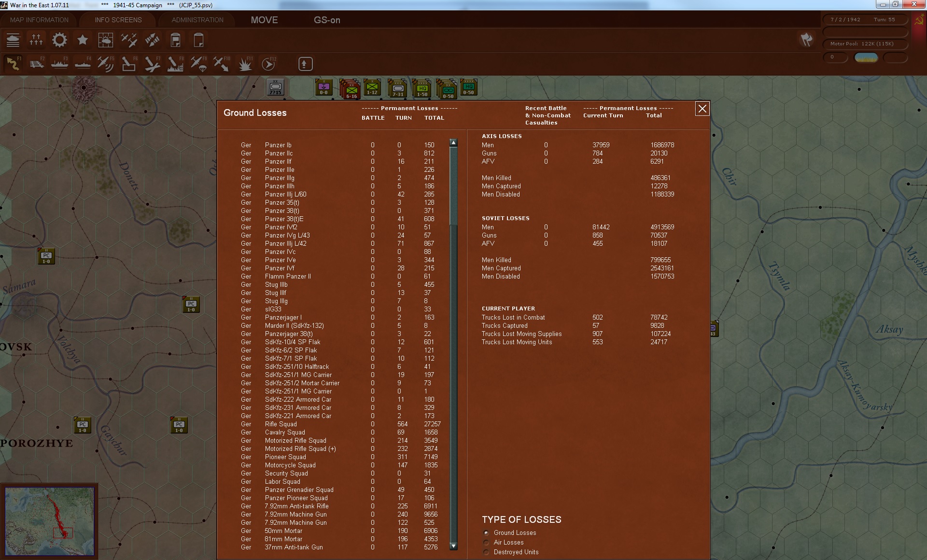Select the F1 move mode icon
This screenshot has width=927, height=560.
pos(13,64)
